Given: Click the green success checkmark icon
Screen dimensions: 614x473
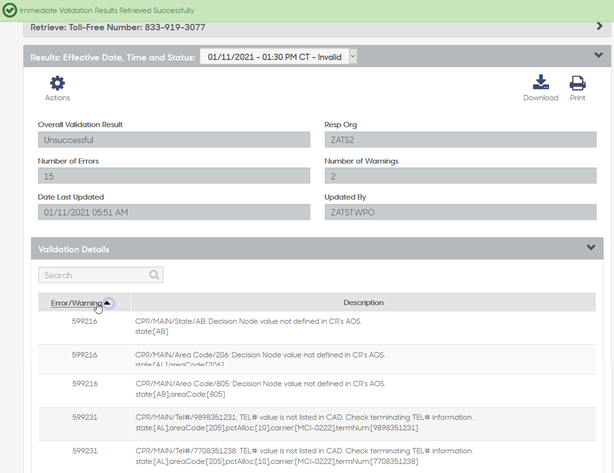Looking at the screenshot, I should (9, 9).
